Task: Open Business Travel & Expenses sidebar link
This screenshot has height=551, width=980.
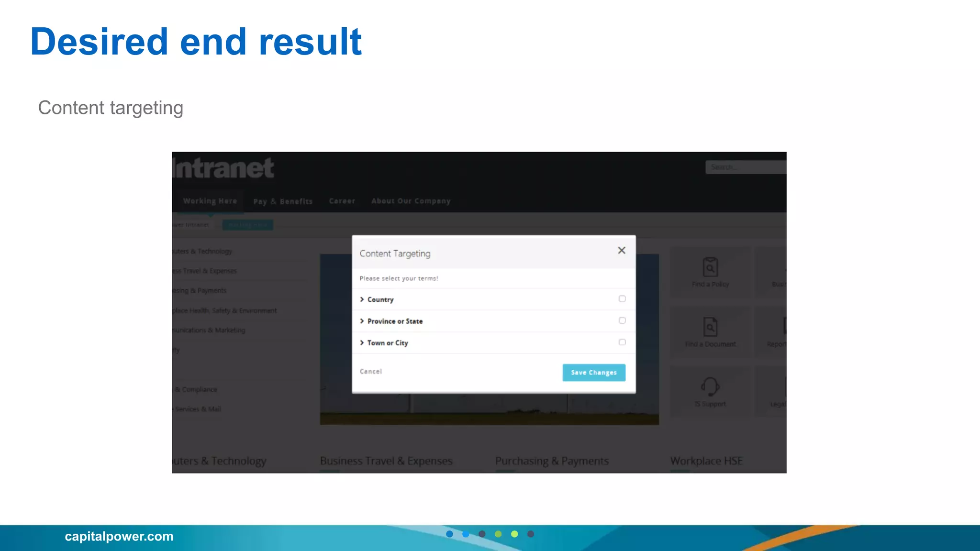Action: coord(205,271)
